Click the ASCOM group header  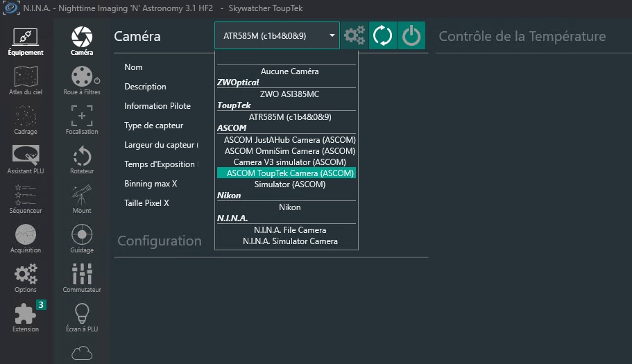(232, 128)
